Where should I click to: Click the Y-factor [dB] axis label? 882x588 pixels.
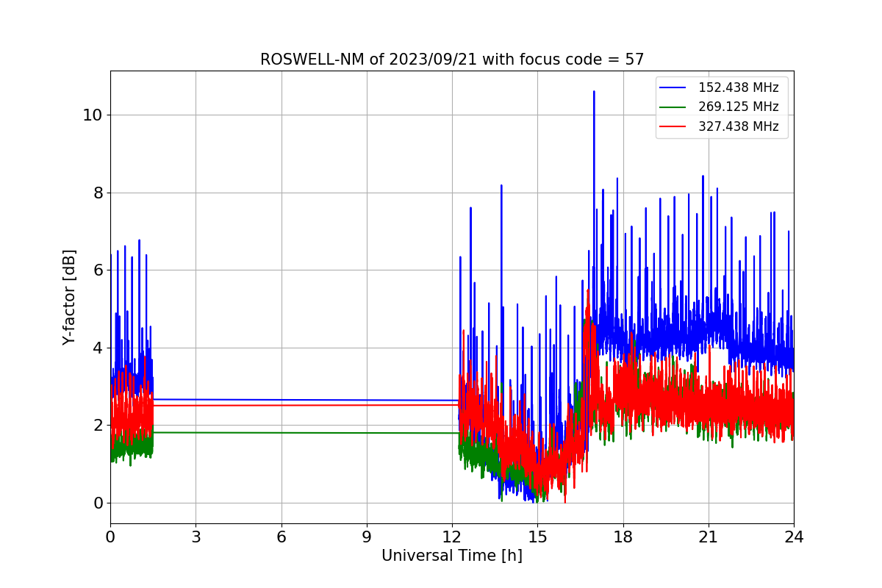click(x=69, y=297)
